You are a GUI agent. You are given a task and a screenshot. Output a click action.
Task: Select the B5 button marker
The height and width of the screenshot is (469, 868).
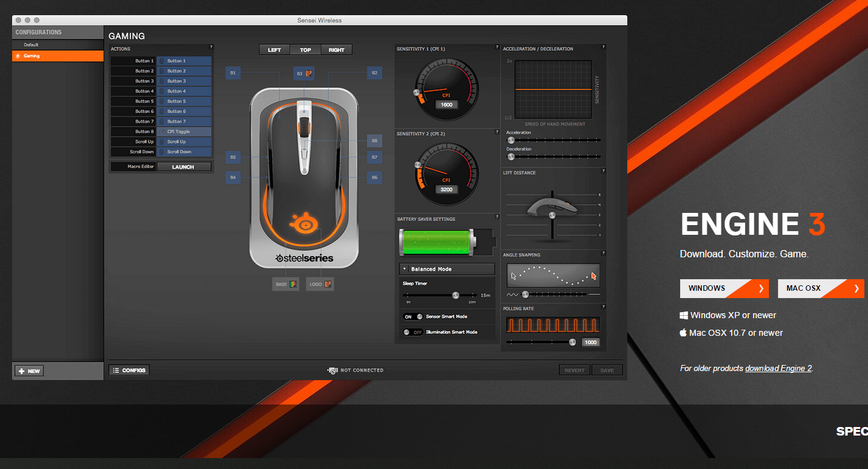click(x=233, y=158)
